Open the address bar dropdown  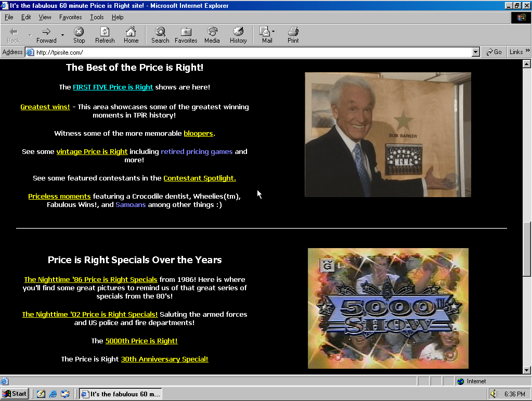tap(475, 52)
